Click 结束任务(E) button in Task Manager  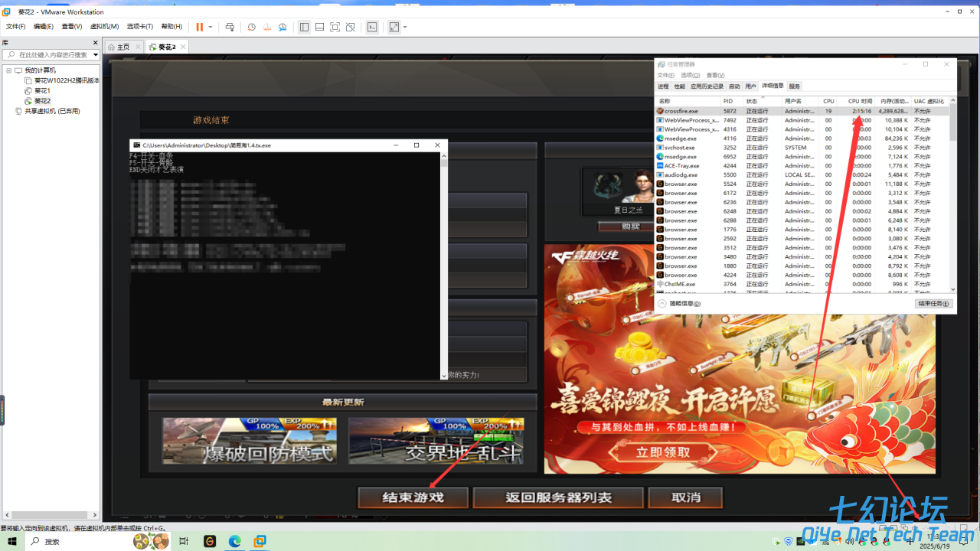934,304
